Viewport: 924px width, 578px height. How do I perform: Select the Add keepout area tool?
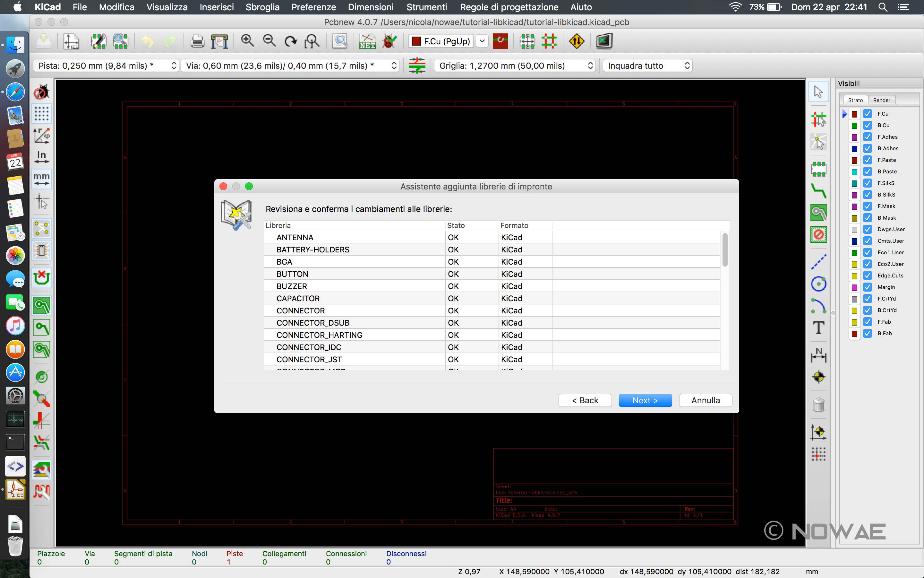click(818, 234)
